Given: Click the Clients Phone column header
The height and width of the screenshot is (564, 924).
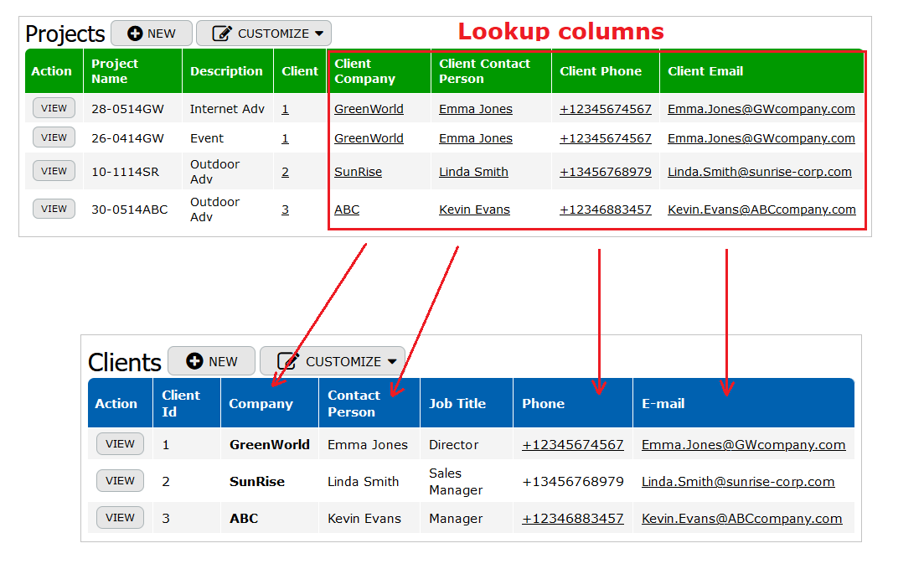Looking at the screenshot, I should tap(573, 403).
